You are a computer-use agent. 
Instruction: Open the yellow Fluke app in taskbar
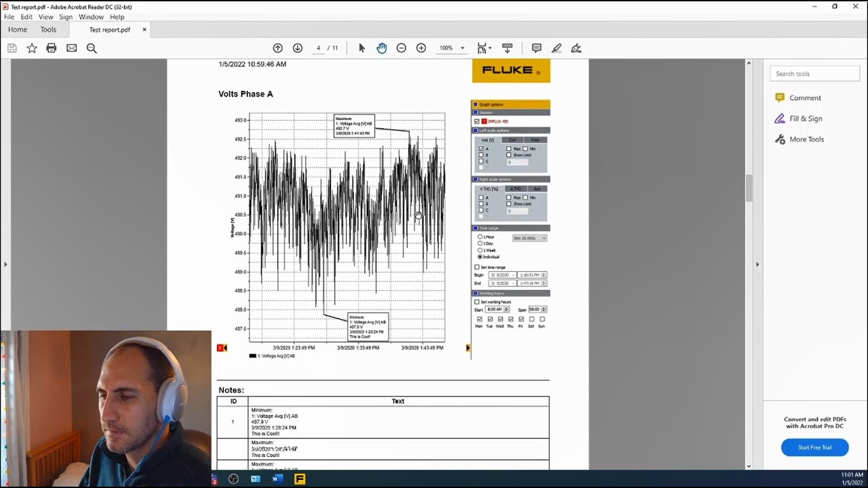[300, 479]
